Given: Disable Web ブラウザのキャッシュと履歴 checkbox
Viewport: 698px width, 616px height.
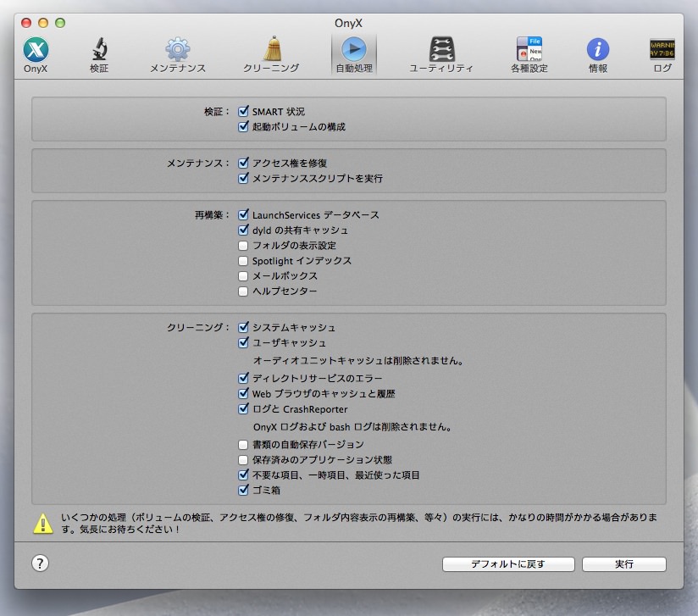Looking at the screenshot, I should pos(243,393).
